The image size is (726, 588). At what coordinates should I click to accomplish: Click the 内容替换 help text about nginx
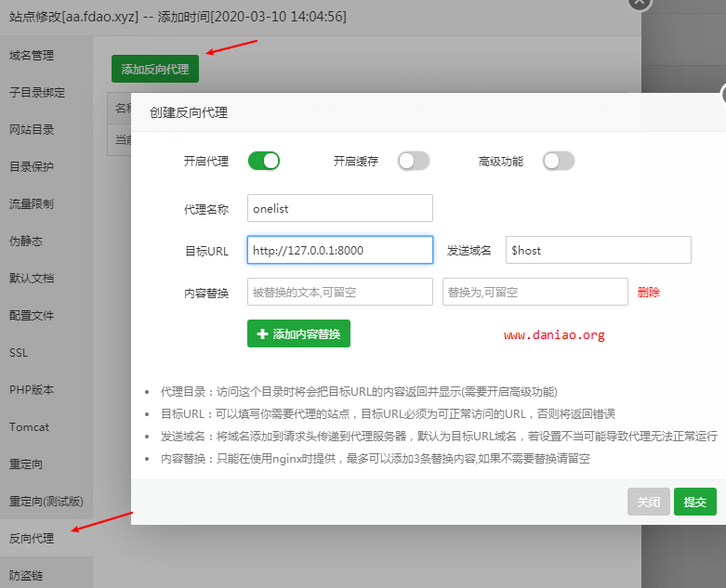tap(376, 459)
